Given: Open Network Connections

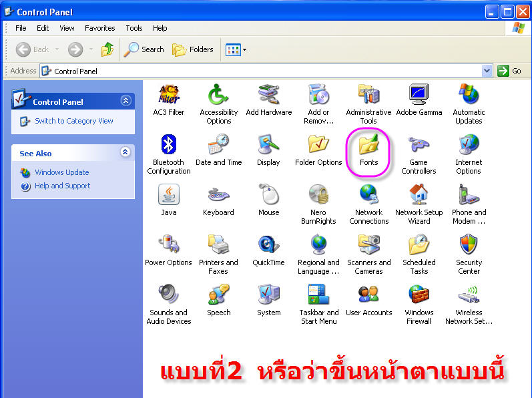Looking at the screenshot, I should pyautogui.click(x=369, y=204).
